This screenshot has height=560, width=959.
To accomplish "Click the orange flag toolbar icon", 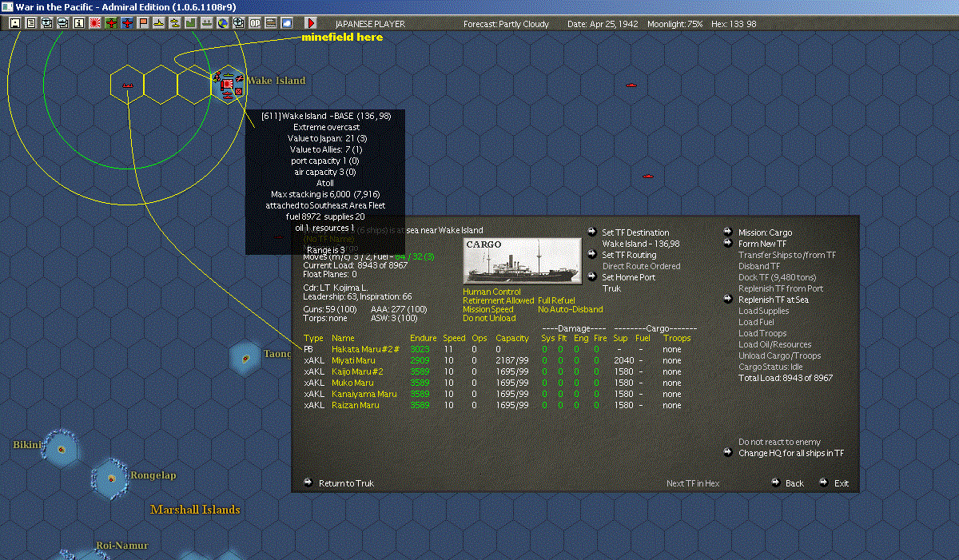I will [143, 23].
